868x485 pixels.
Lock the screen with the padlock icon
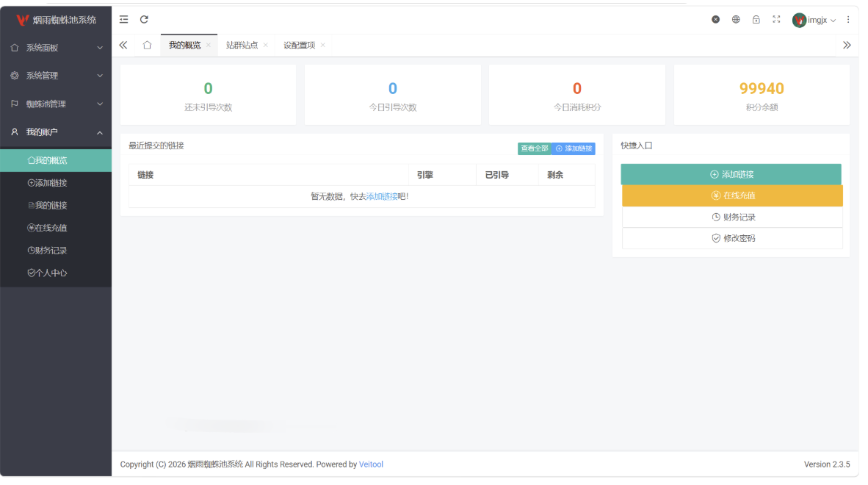pyautogui.click(x=756, y=19)
